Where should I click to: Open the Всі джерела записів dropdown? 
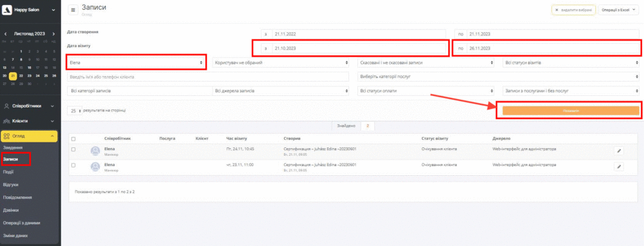coord(281,91)
